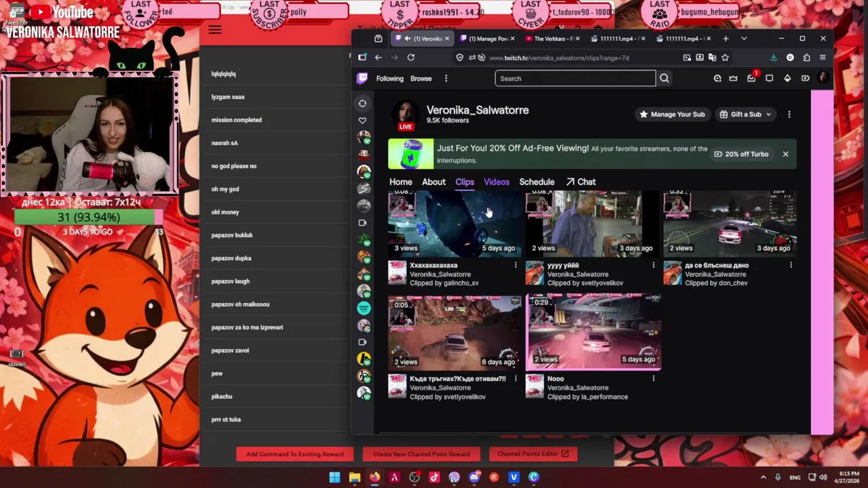Open Channel Points Editor button
Screen dimensions: 868x488
pyautogui.click(x=533, y=454)
